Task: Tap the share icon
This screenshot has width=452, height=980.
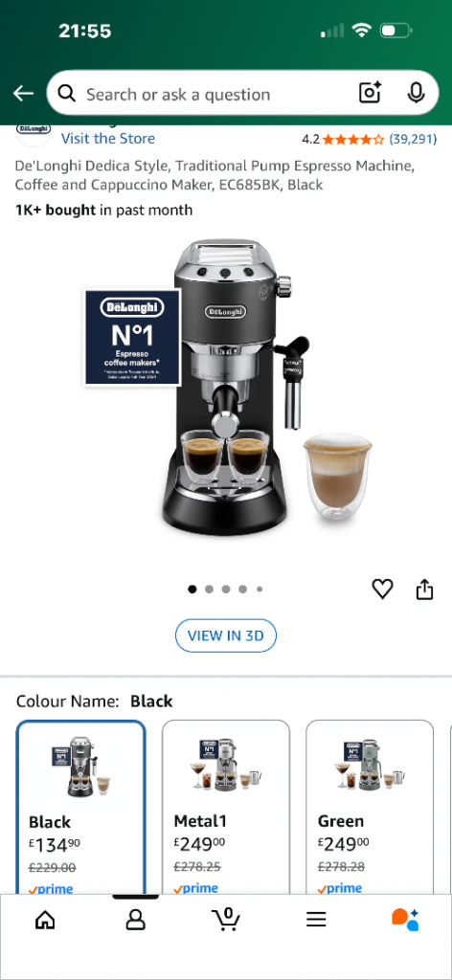Action: (424, 589)
